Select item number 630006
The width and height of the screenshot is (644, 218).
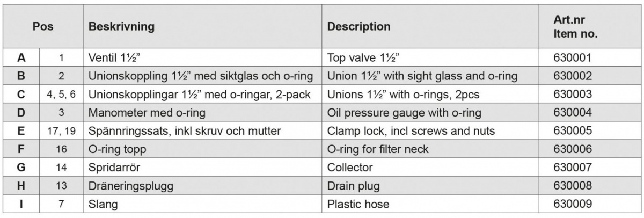coord(572,149)
